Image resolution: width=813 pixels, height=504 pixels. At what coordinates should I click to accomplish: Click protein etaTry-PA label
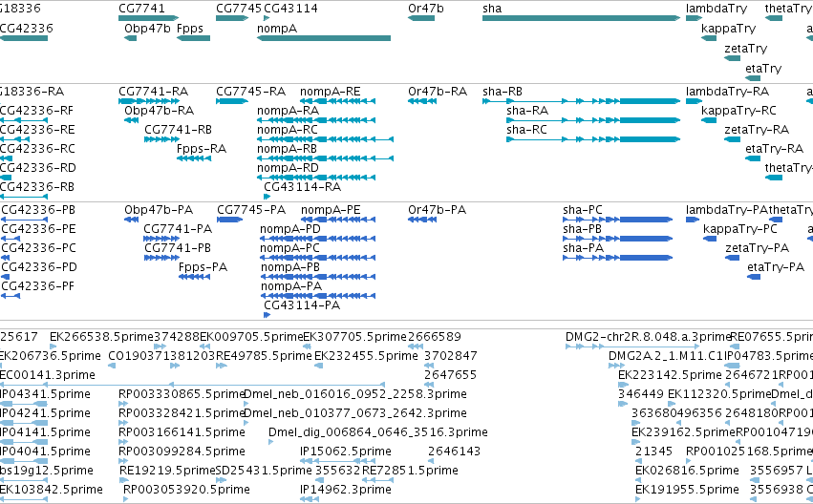tap(776, 267)
